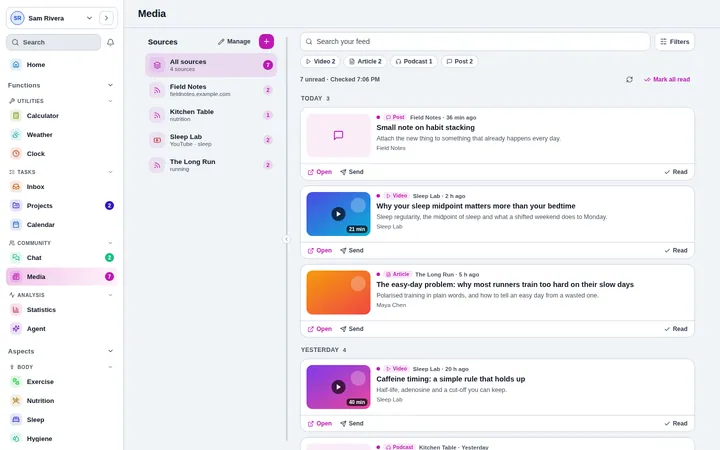Collapse the sources panel with the divider arrow
The width and height of the screenshot is (720, 450).
pyautogui.click(x=286, y=239)
